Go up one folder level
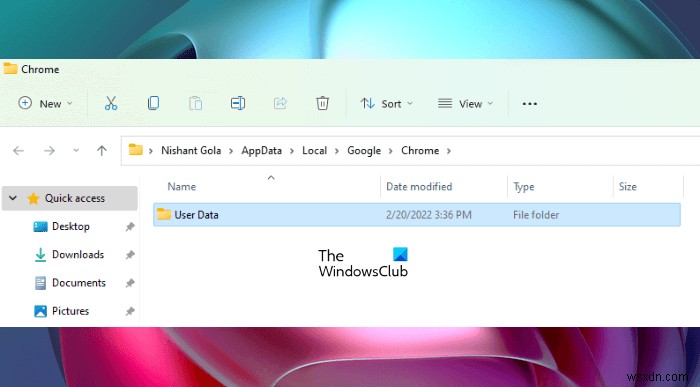The height and width of the screenshot is (387, 700). [x=102, y=151]
